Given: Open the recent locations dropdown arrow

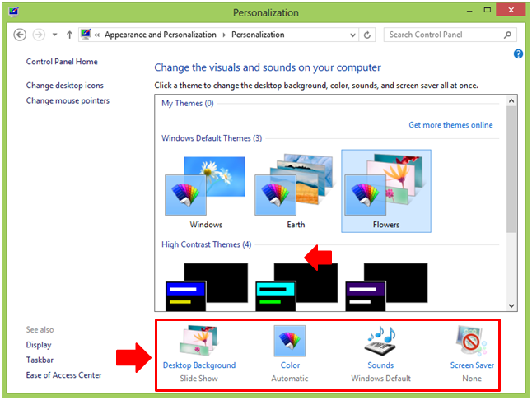Looking at the screenshot, I should [x=54, y=35].
